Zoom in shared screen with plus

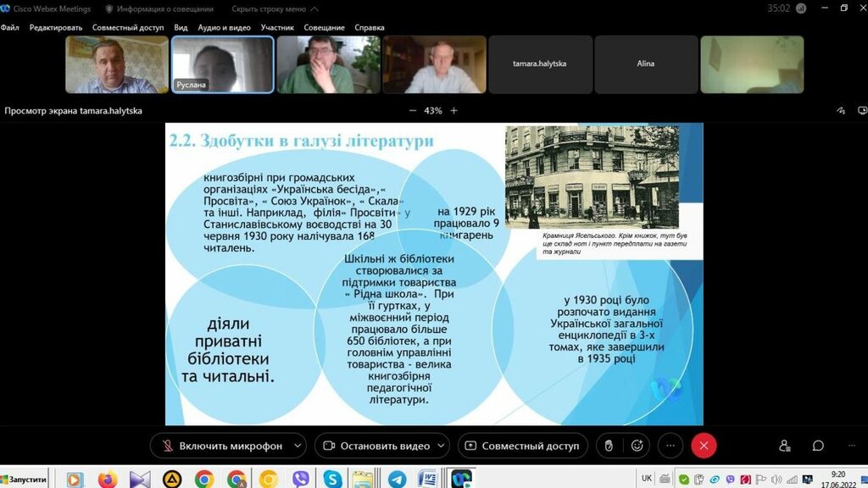tap(454, 111)
